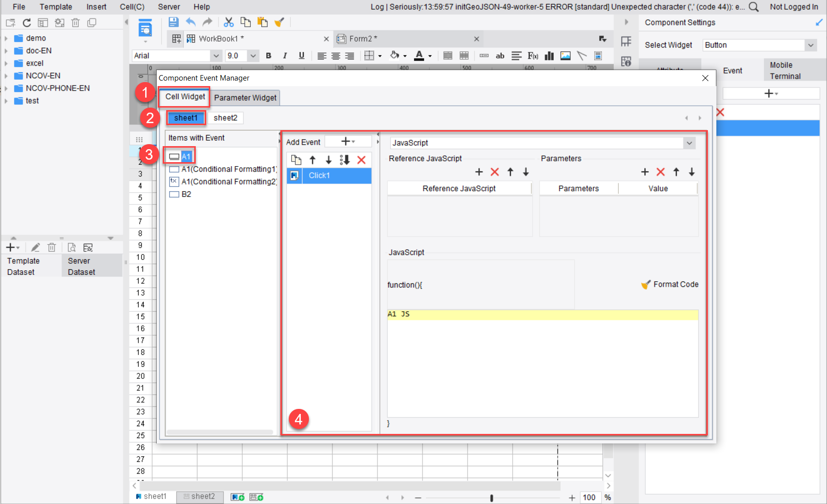Copy the Click1 event in event list

296,160
